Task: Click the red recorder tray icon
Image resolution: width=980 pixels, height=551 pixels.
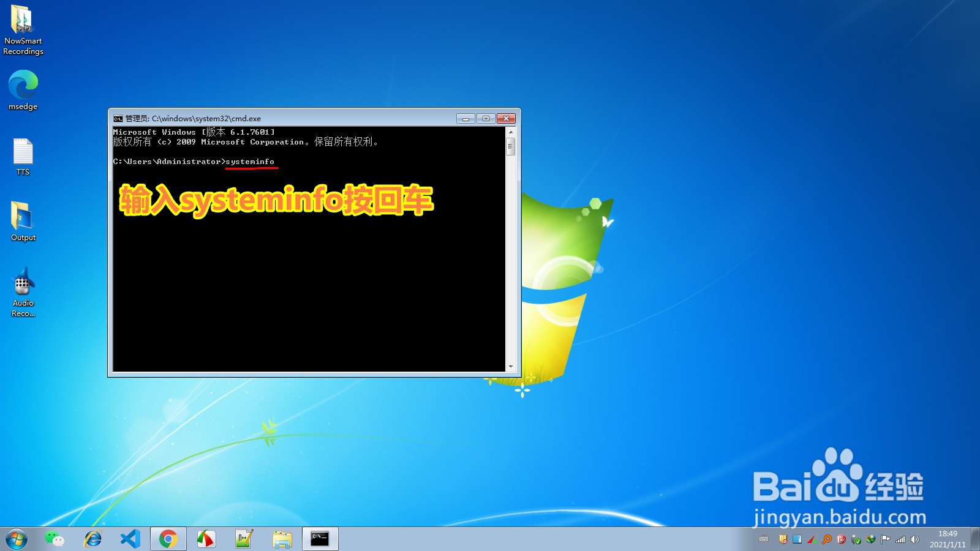Action: (x=842, y=539)
